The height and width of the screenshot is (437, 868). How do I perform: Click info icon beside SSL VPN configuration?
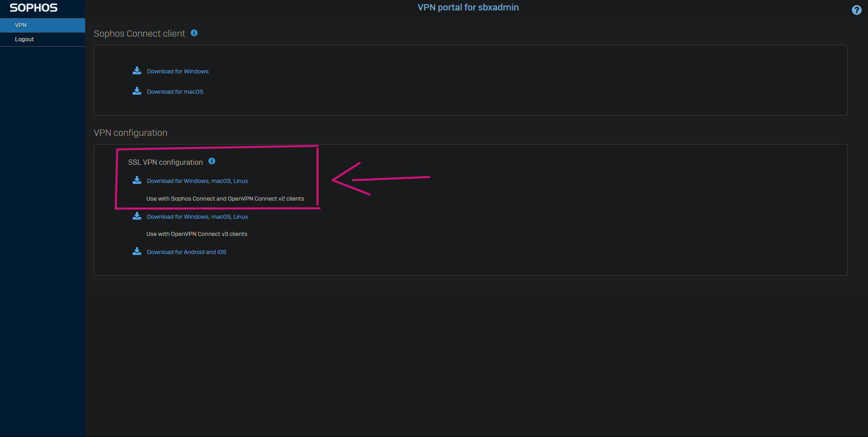(212, 161)
